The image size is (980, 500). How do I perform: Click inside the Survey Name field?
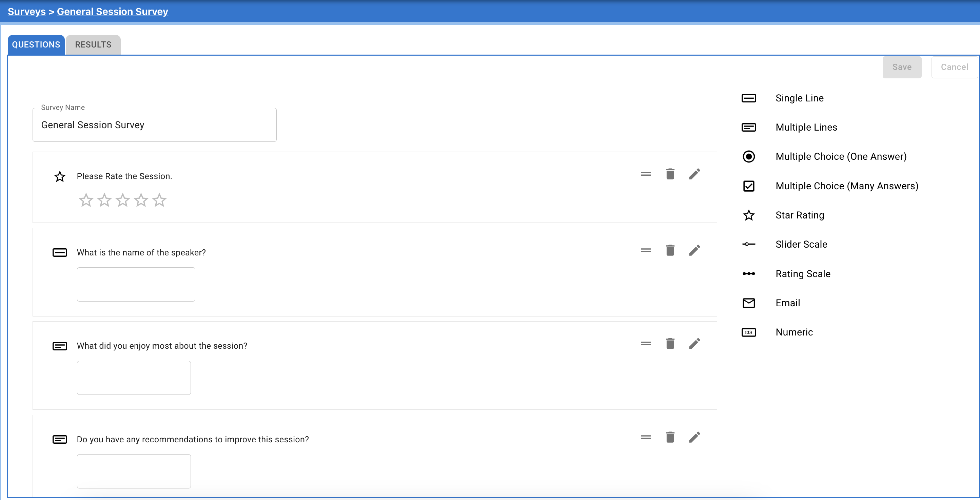coord(154,125)
